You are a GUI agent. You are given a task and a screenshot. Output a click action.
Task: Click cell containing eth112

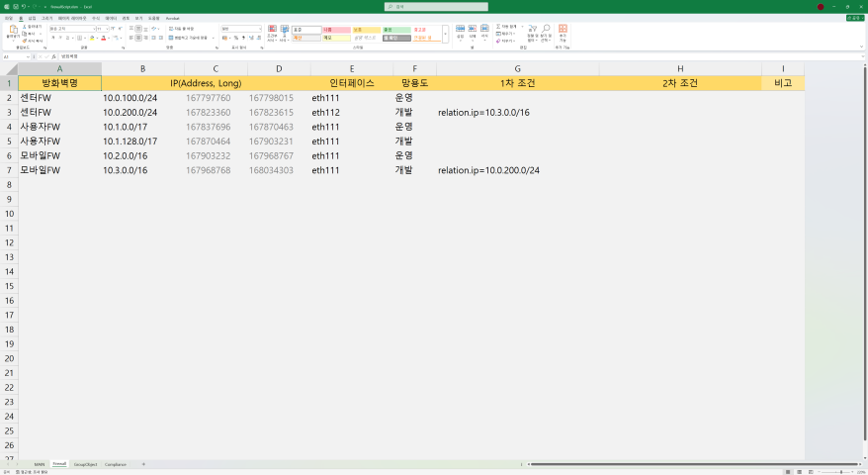(x=352, y=113)
